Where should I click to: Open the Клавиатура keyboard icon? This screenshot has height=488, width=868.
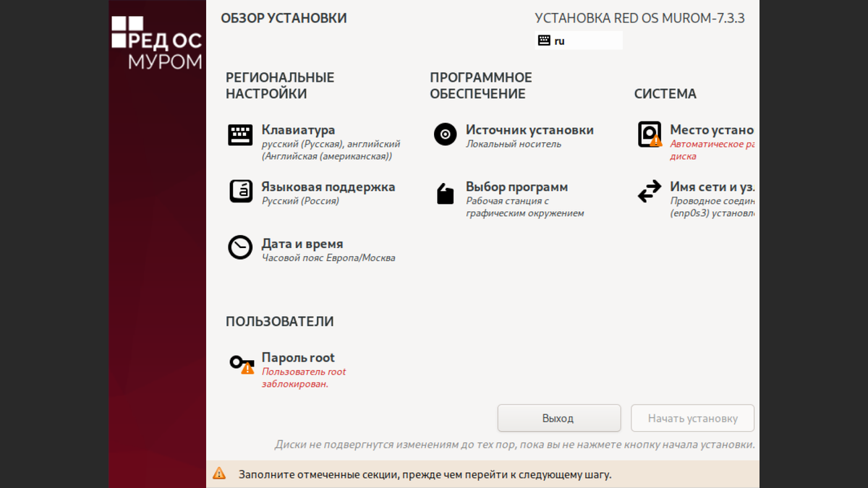tap(240, 135)
